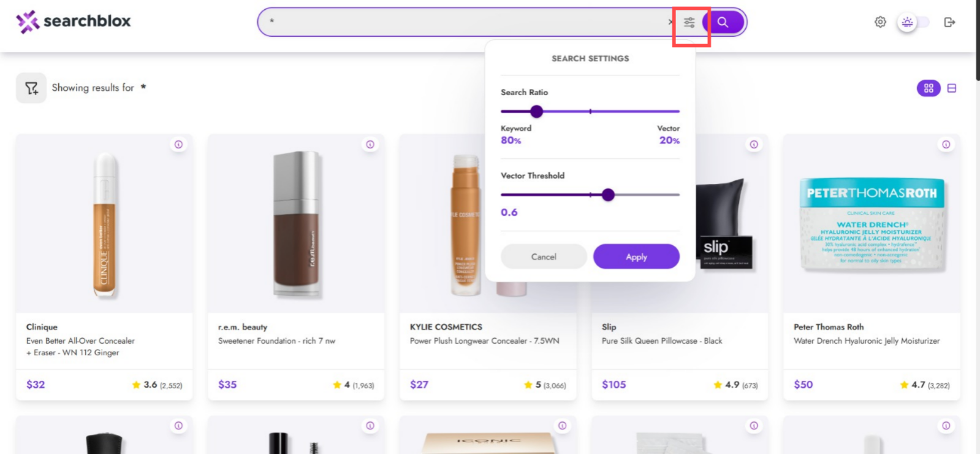The image size is (980, 454).
Task: Apply the search settings
Action: pos(636,256)
